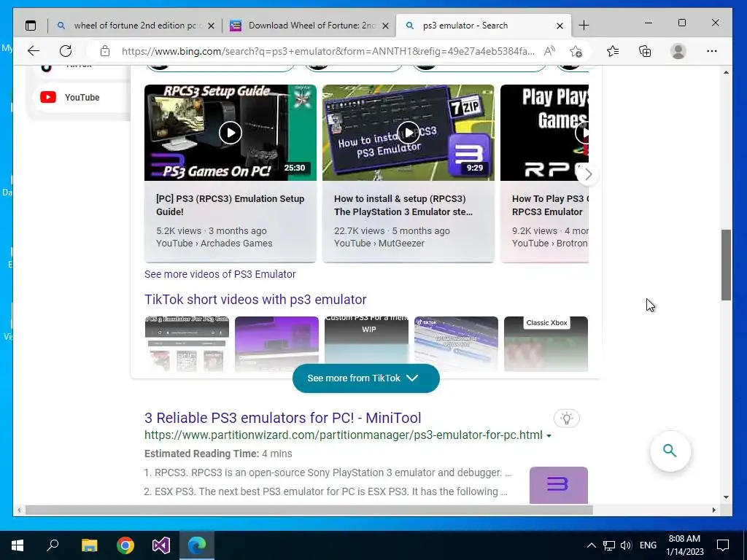
Task: Select Microsoft Edge taskbar icon
Action: pos(197,545)
